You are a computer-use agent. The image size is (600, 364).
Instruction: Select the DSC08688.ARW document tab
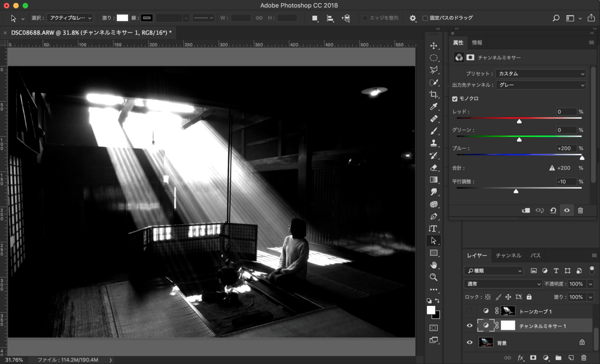click(x=91, y=32)
